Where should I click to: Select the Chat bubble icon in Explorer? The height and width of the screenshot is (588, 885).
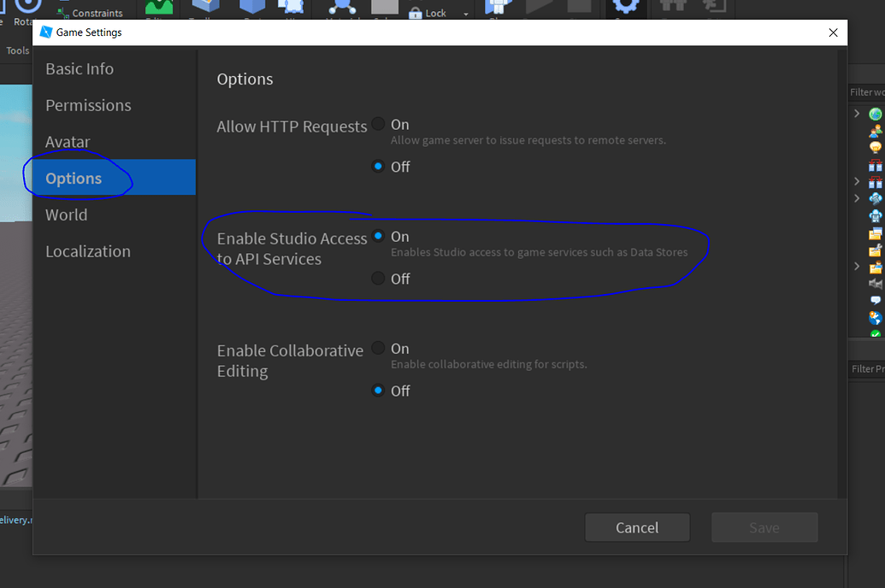[876, 300]
